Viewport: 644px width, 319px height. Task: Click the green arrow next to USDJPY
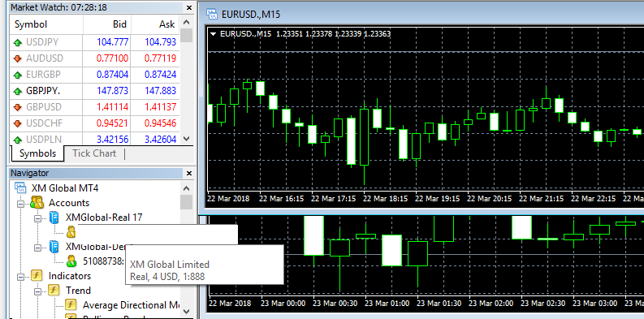(18, 42)
